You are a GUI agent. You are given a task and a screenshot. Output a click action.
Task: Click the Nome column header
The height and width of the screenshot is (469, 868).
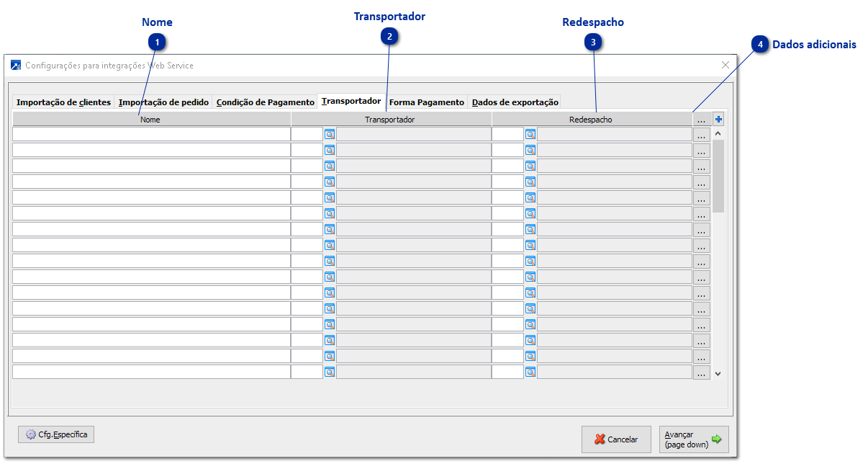pos(151,119)
